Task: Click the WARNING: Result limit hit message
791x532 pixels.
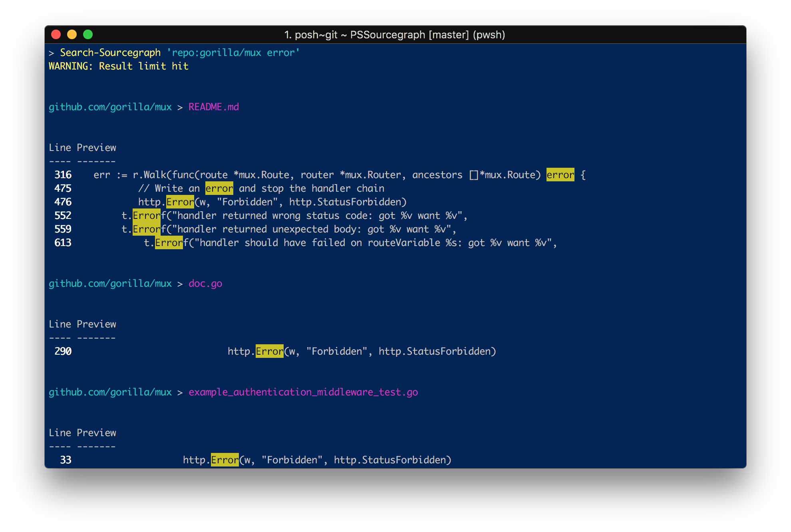Action: [x=118, y=66]
